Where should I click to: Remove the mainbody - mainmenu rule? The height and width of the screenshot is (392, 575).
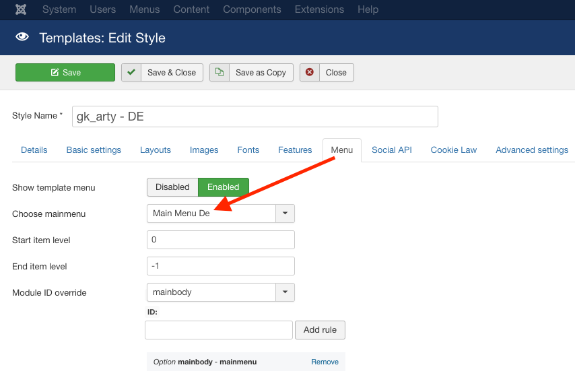325,362
